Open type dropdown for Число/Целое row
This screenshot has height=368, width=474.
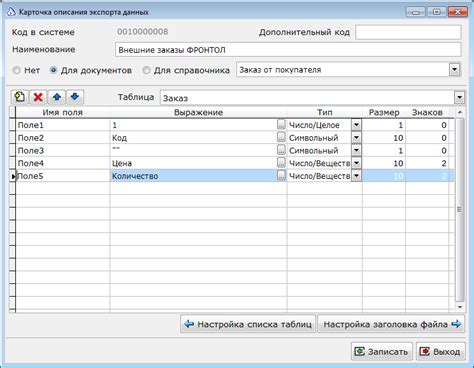[356, 125]
